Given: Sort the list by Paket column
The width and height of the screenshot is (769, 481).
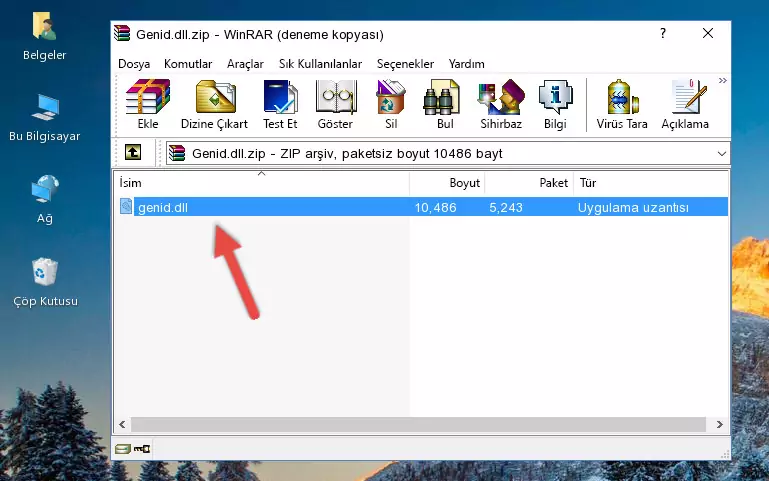Looking at the screenshot, I should tap(529, 183).
